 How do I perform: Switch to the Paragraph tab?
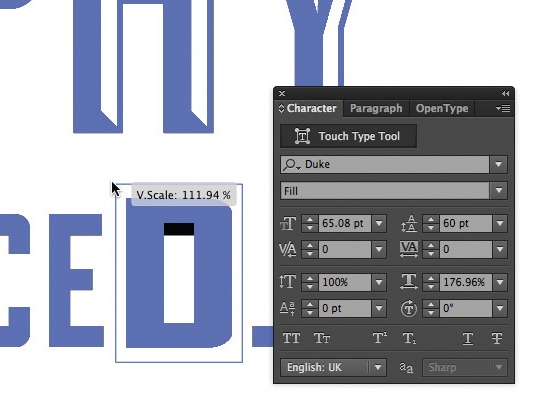tap(376, 108)
